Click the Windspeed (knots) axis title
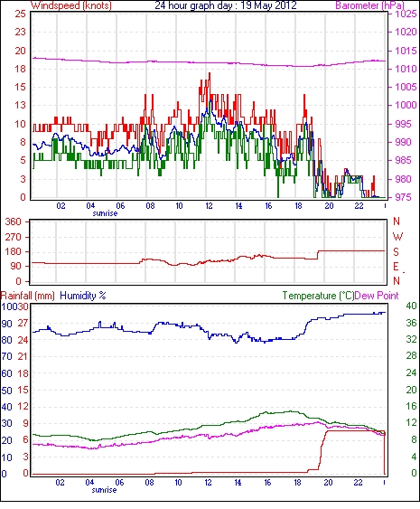Viewport: 420px width, 509px height. [x=71, y=5]
